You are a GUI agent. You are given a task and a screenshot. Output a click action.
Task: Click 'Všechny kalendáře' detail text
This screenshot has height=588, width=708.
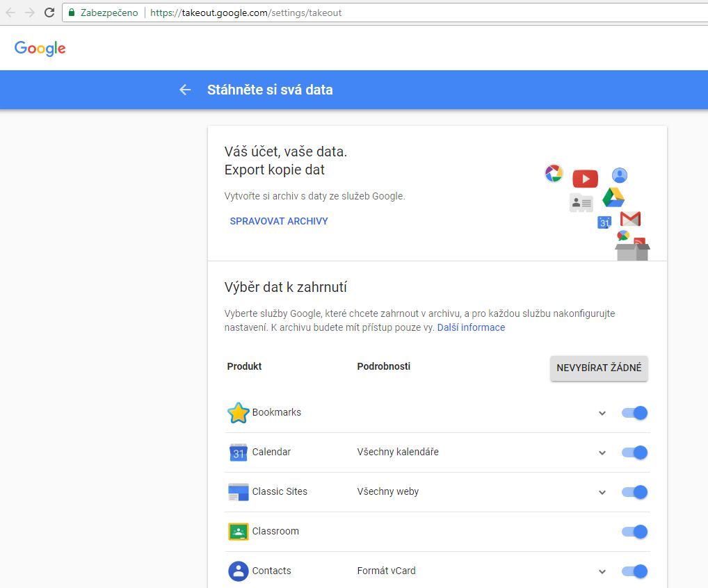[x=398, y=452]
